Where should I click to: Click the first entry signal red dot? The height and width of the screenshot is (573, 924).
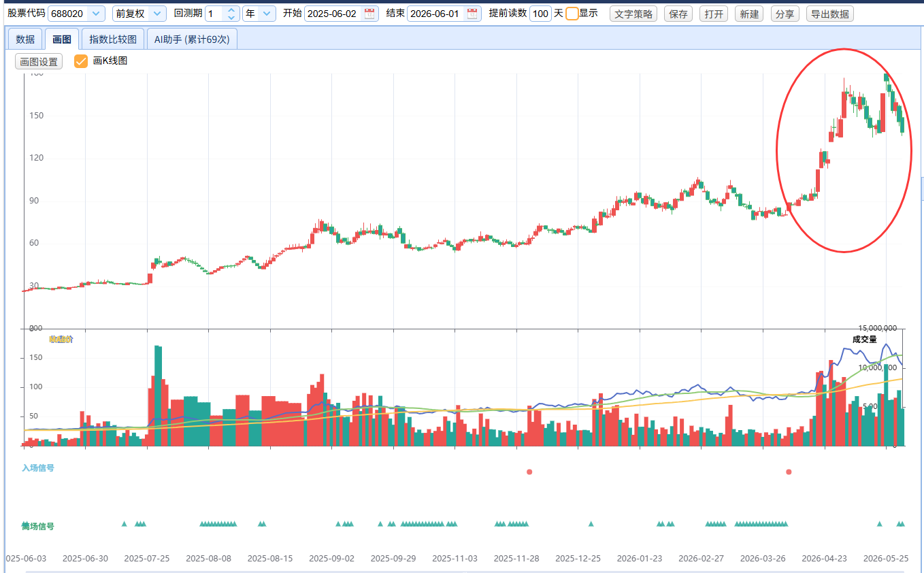[x=529, y=472]
